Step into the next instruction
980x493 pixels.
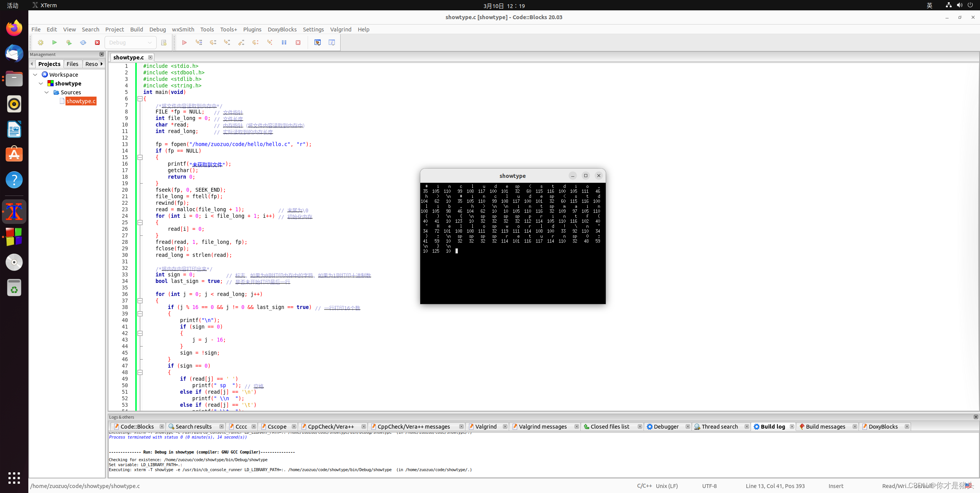[227, 42]
